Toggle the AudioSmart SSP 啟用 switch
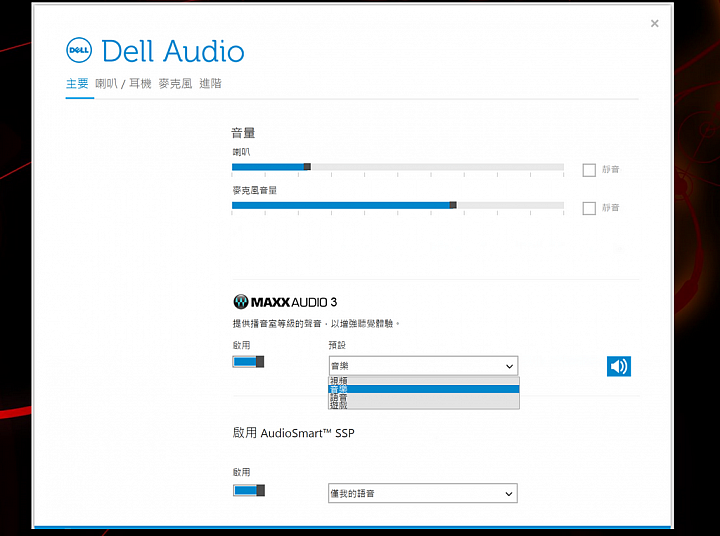 tap(249, 490)
